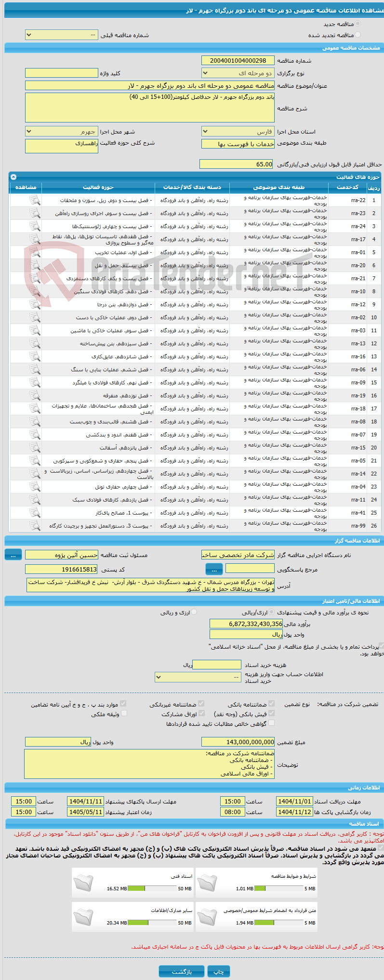Screen dimensions: 384x980
Task: Open the view magnifier for row rra-17
Action: coord(35,239)
